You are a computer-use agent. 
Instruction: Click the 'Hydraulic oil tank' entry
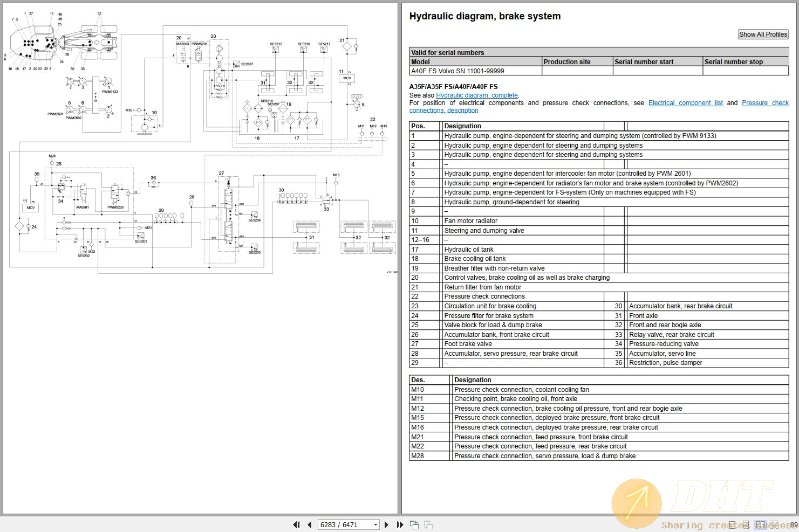(468, 250)
